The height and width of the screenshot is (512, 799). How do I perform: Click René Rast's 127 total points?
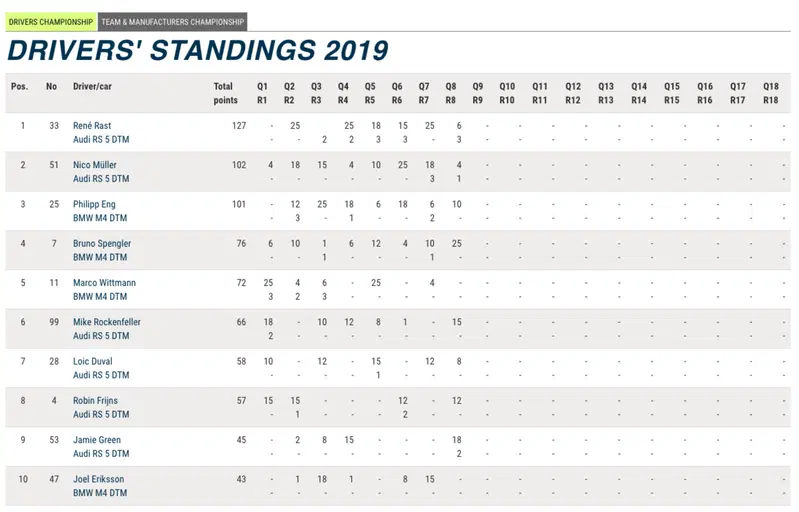pyautogui.click(x=239, y=125)
